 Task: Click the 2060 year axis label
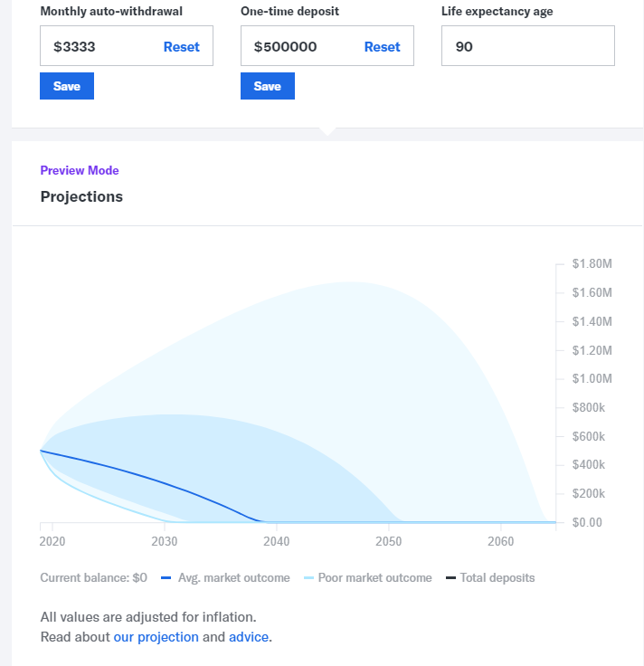(x=500, y=541)
